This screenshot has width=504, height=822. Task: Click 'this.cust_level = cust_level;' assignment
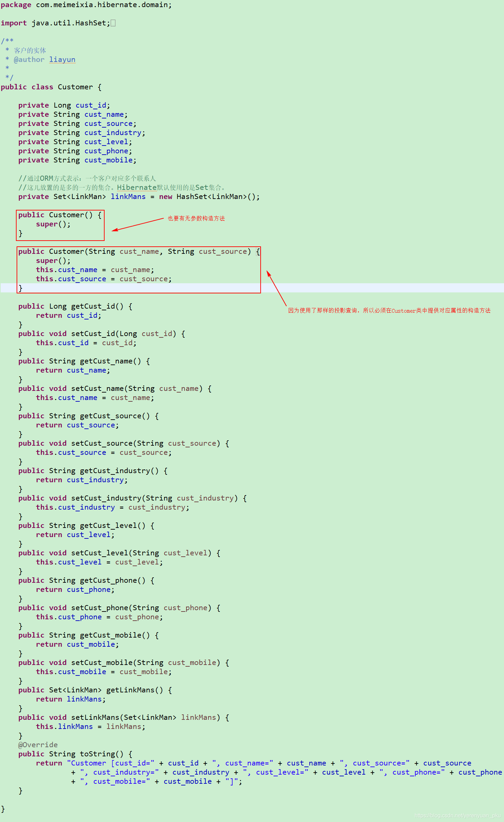click(100, 562)
